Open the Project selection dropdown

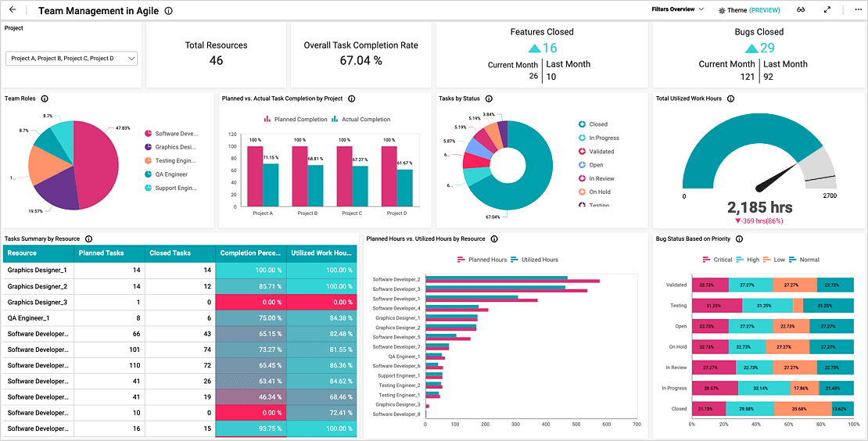point(71,59)
